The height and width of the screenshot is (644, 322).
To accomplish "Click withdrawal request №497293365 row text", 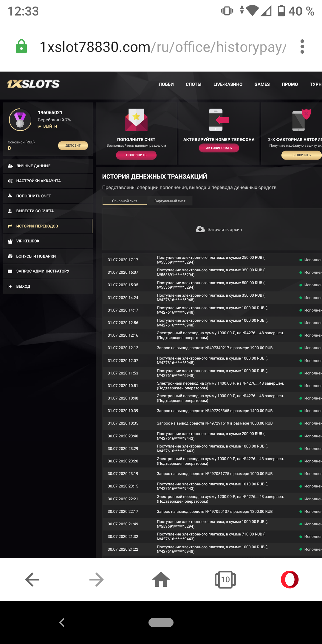I will (x=215, y=411).
